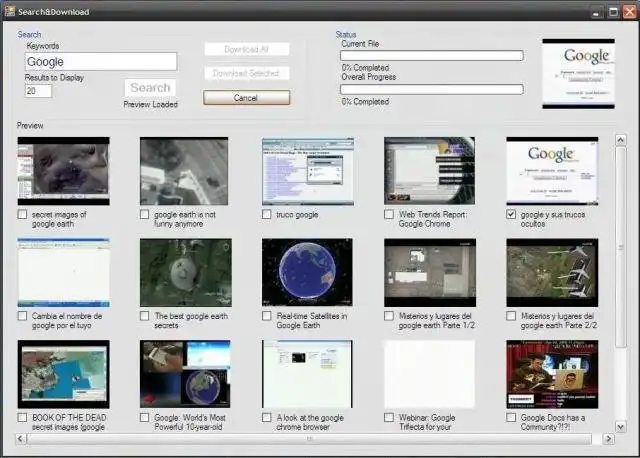The width and height of the screenshot is (640, 458).
Task: Select 'A look at the google chrome' thumbnail
Action: point(307,374)
